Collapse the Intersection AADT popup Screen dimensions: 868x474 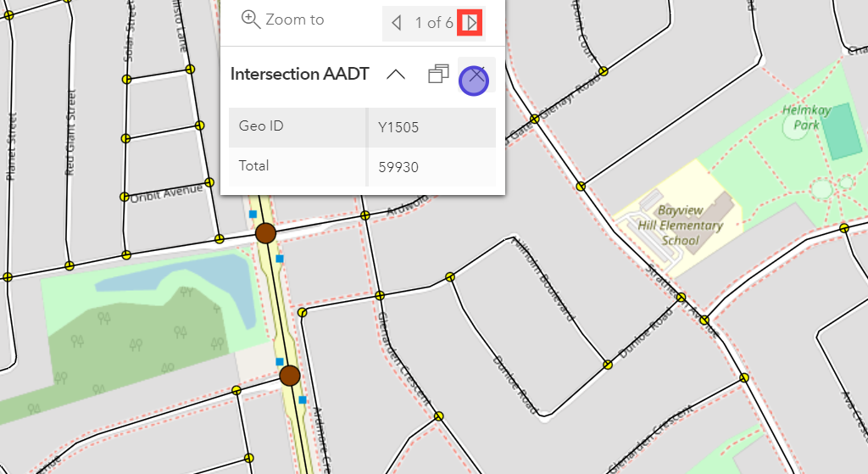click(395, 75)
